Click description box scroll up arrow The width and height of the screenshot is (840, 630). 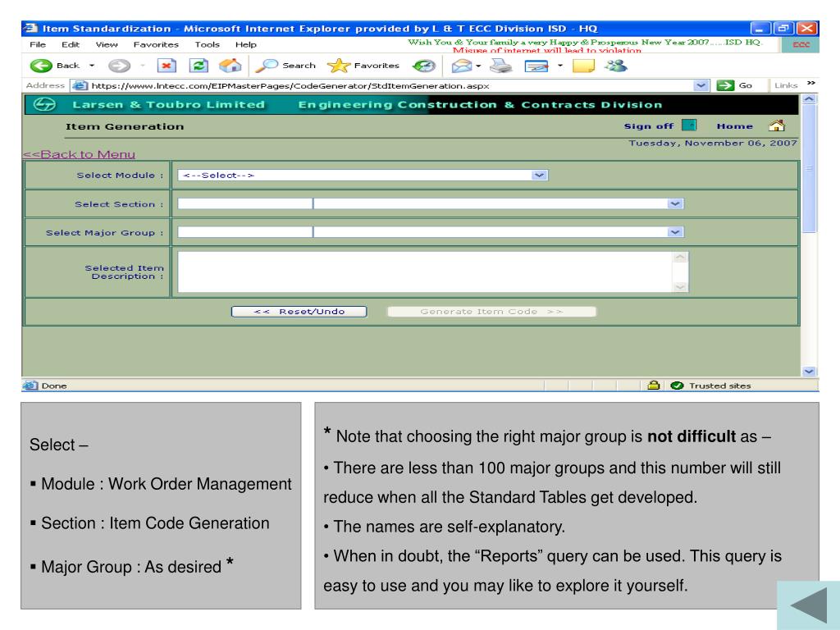(x=680, y=257)
